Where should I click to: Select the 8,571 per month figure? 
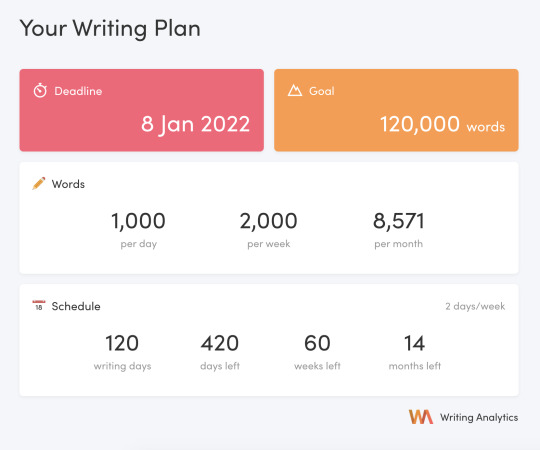tap(399, 229)
